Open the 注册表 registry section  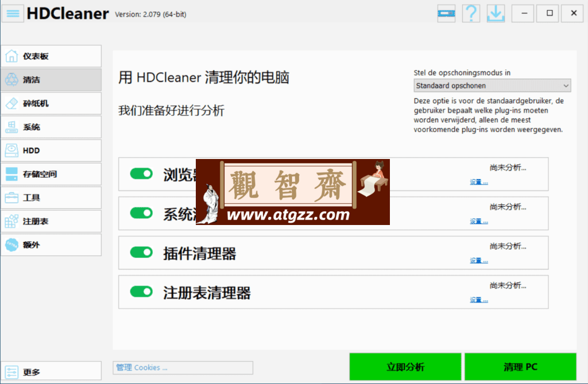51,221
